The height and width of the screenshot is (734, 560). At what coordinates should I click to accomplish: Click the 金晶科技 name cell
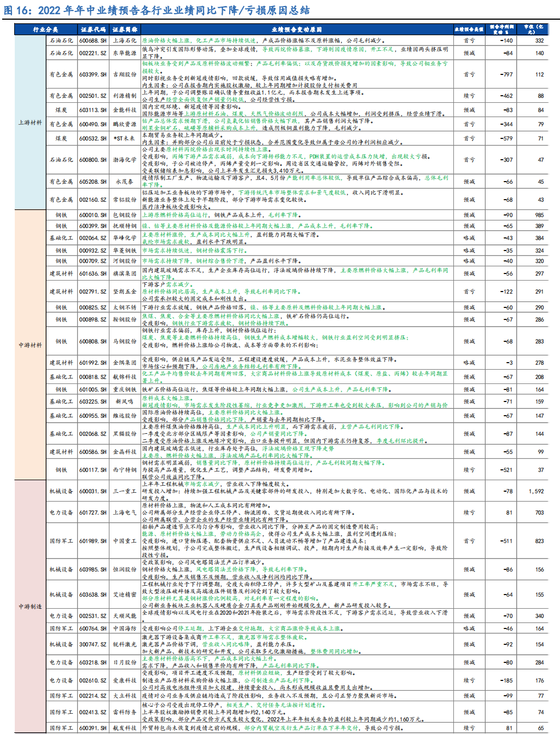click(x=125, y=452)
